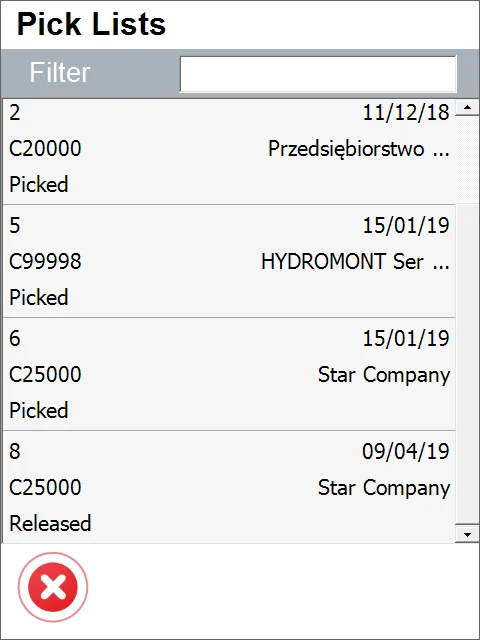Click the red cancel X icon
Image resolution: width=480 pixels, height=640 pixels.
coord(53,587)
